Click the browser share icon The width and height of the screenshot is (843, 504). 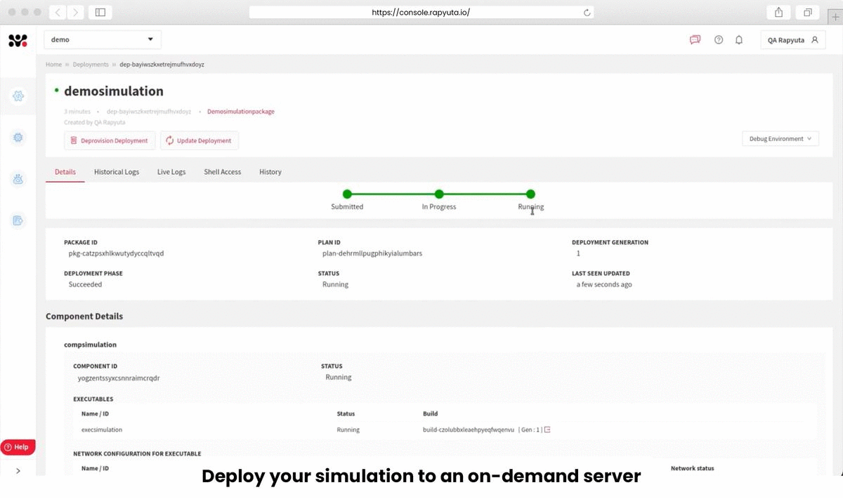point(778,12)
